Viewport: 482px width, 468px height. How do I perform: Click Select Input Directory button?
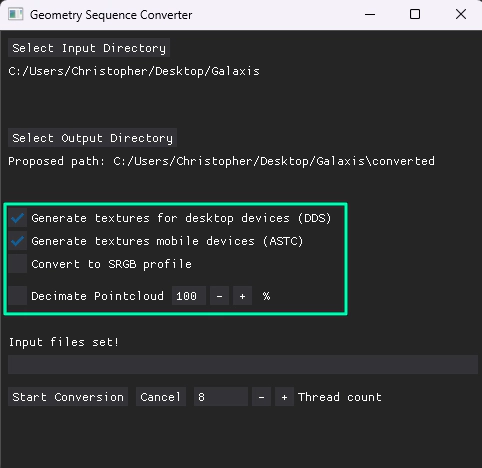[89, 48]
